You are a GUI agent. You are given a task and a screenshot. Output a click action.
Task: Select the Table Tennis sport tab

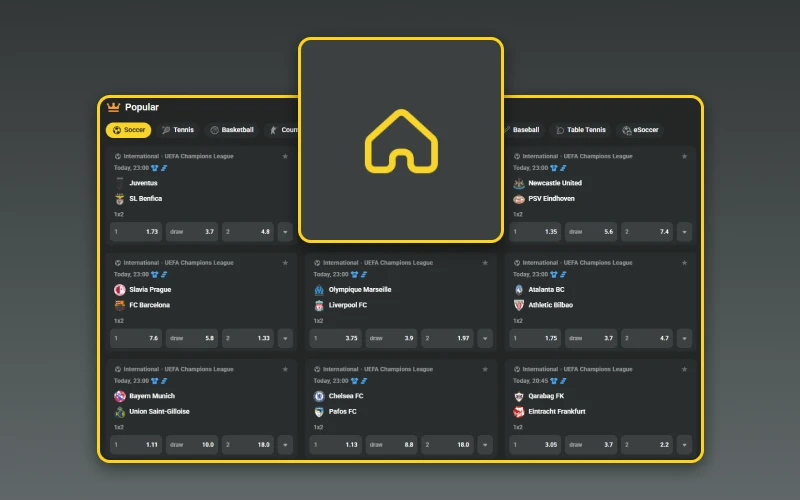tap(581, 130)
